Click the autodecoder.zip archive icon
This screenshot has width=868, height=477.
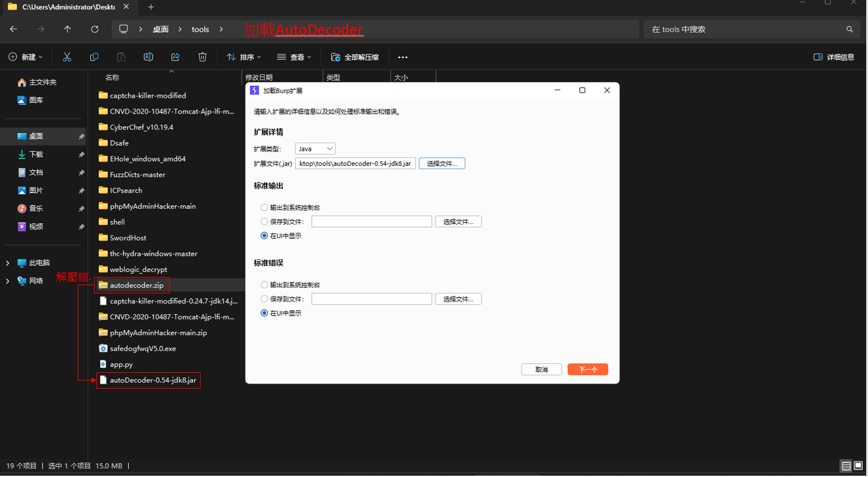(x=103, y=285)
